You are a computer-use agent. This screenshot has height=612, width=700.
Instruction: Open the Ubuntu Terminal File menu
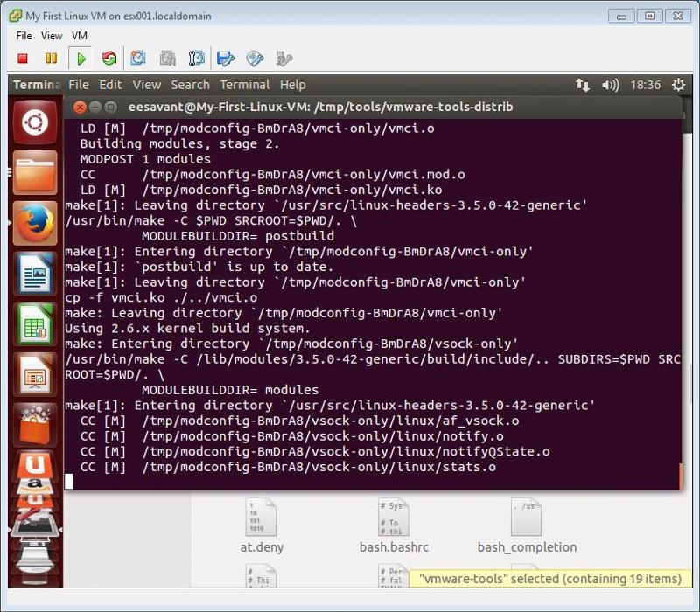(x=79, y=85)
